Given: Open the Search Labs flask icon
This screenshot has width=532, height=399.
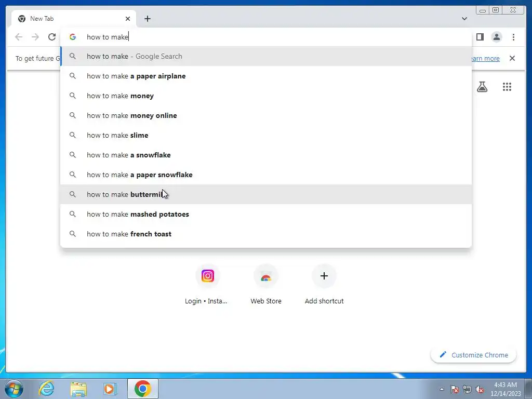Looking at the screenshot, I should tap(482, 87).
